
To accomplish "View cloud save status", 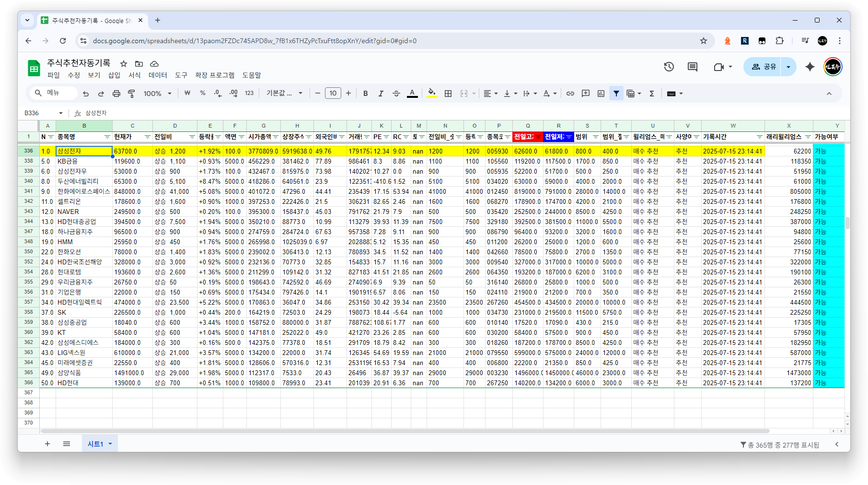I will (154, 63).
